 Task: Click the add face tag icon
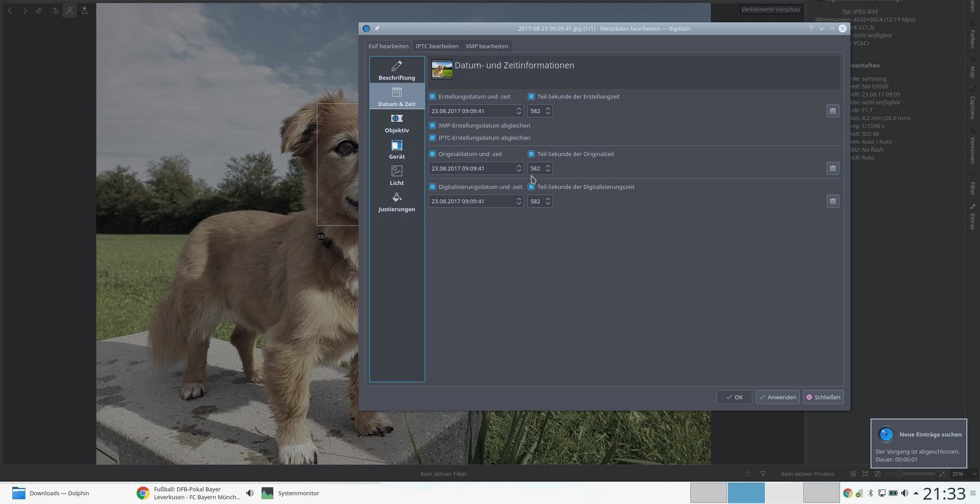85,10
